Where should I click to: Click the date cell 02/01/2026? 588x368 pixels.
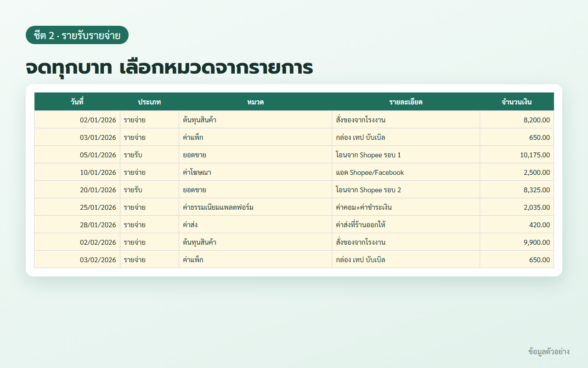pyautogui.click(x=77, y=120)
